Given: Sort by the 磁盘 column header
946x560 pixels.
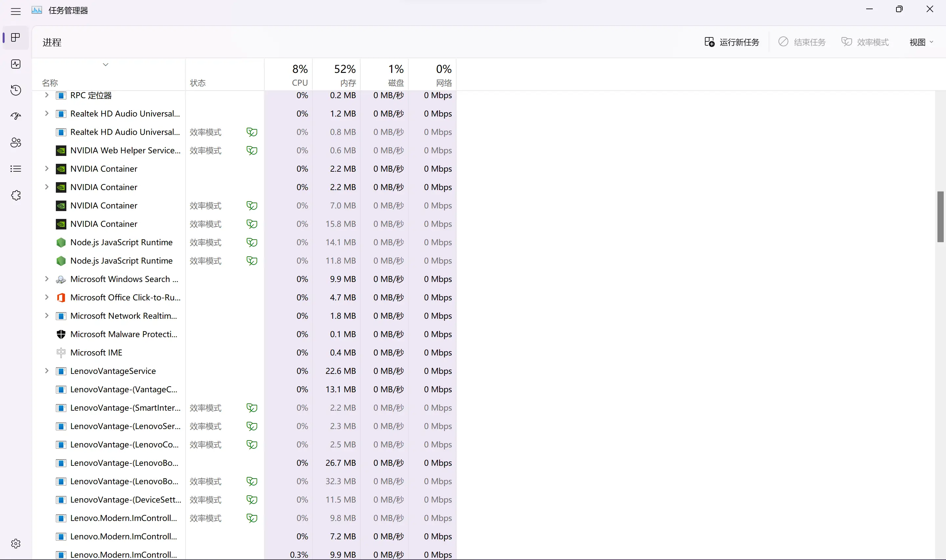Looking at the screenshot, I should coord(384,75).
